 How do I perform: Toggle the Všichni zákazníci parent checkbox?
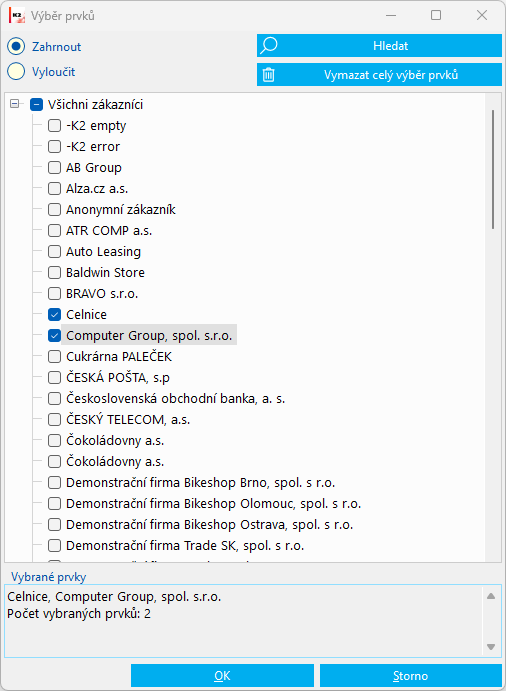coord(36,105)
